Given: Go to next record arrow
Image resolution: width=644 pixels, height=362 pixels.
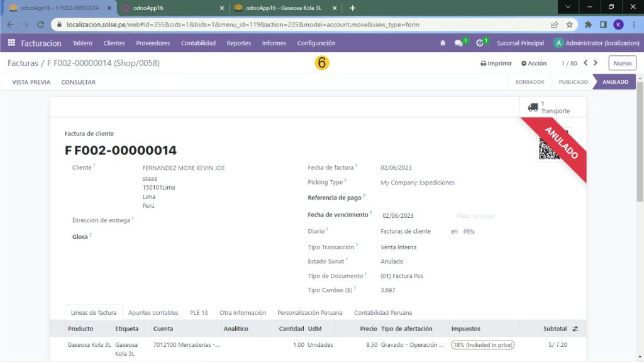Looking at the screenshot, I should pos(596,63).
